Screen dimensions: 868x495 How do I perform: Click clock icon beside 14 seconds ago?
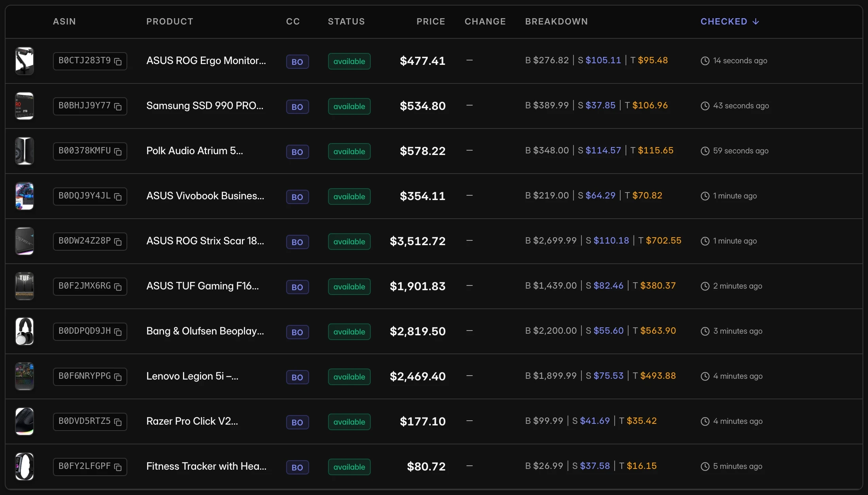pyautogui.click(x=705, y=61)
